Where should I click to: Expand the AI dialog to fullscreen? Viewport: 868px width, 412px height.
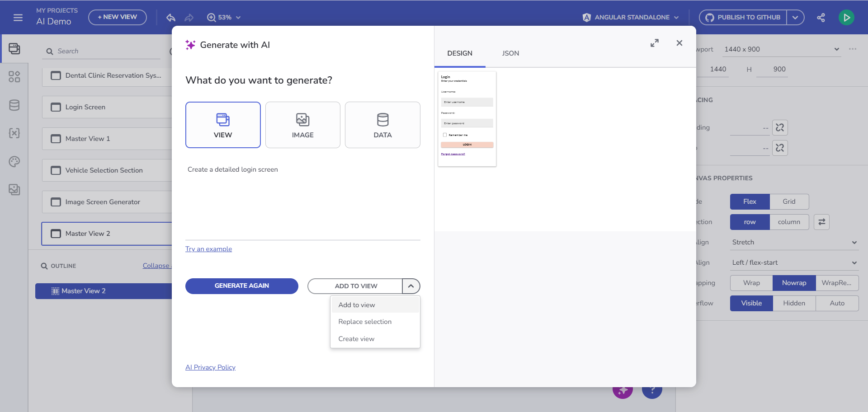(655, 43)
